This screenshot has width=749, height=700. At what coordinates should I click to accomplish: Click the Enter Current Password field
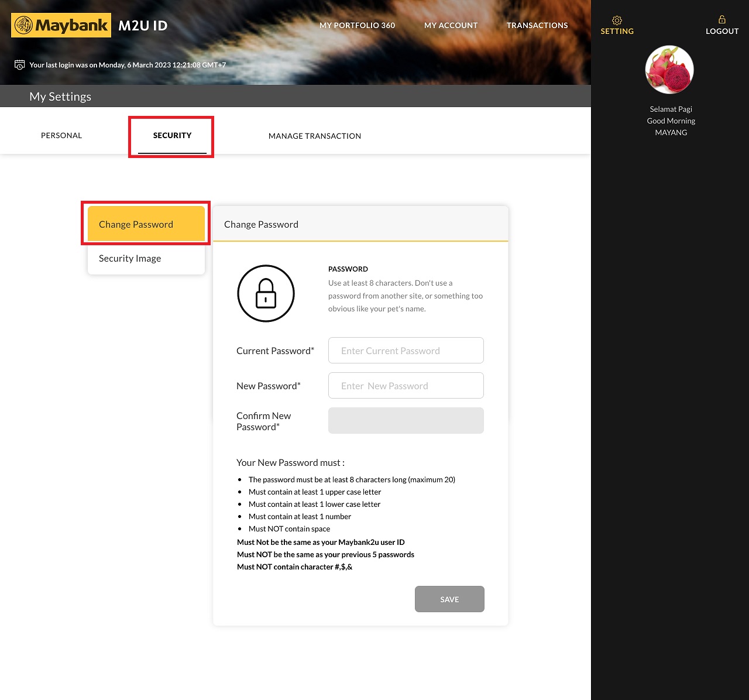point(406,351)
